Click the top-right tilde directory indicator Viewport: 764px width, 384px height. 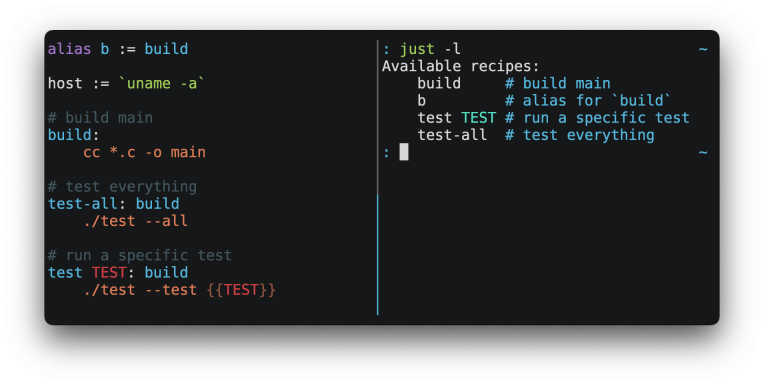point(703,49)
